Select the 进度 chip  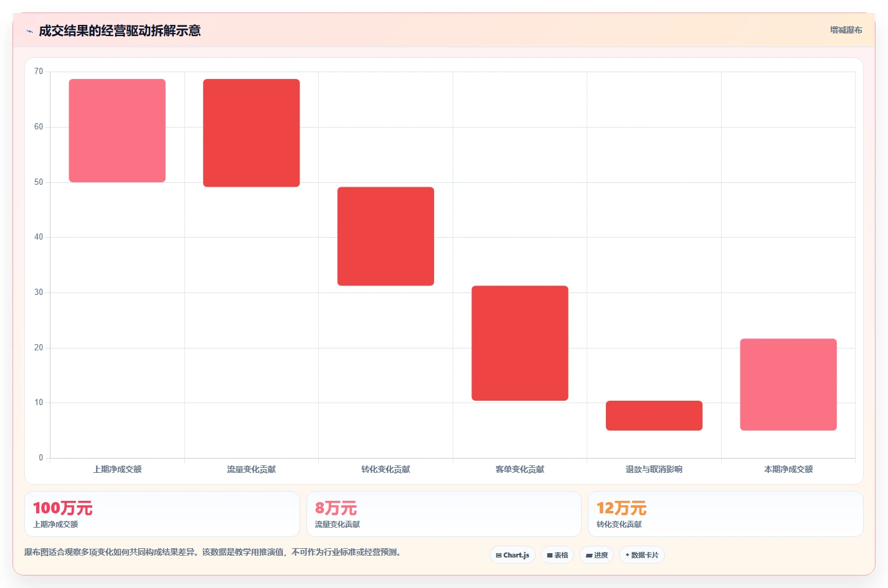[x=597, y=555]
